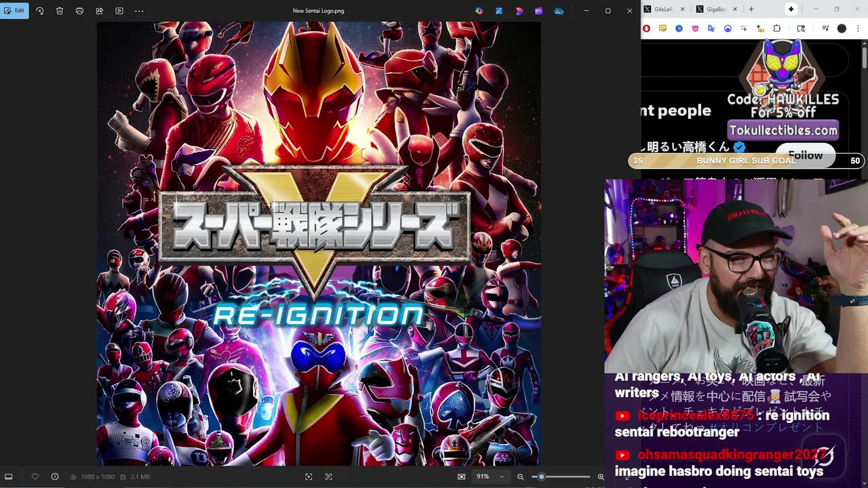This screenshot has width=868, height=488.
Task: Open the Copilot/Designer colorful icon in Photos title bar
Action: (x=479, y=11)
